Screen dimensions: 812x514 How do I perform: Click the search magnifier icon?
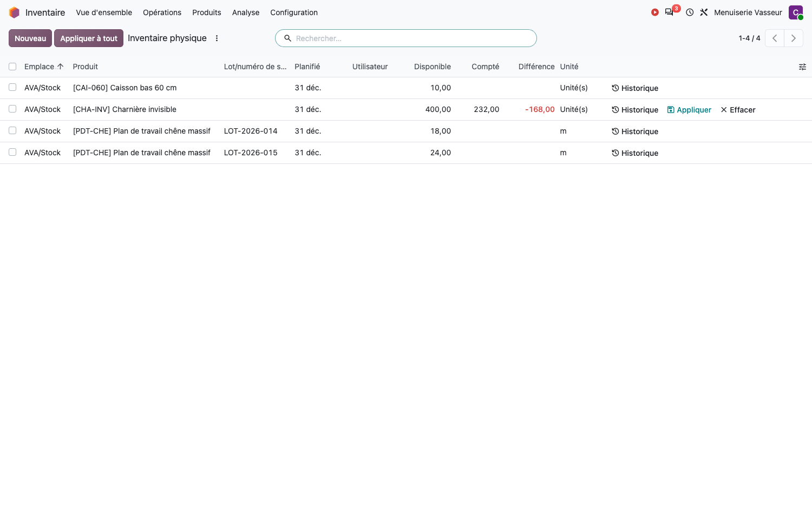pos(288,38)
